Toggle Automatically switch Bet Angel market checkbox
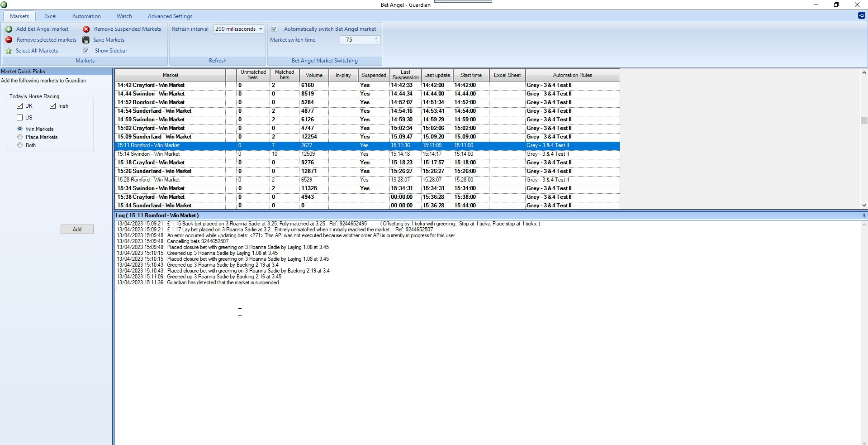Screen dimensions: 868x445 click(274, 29)
